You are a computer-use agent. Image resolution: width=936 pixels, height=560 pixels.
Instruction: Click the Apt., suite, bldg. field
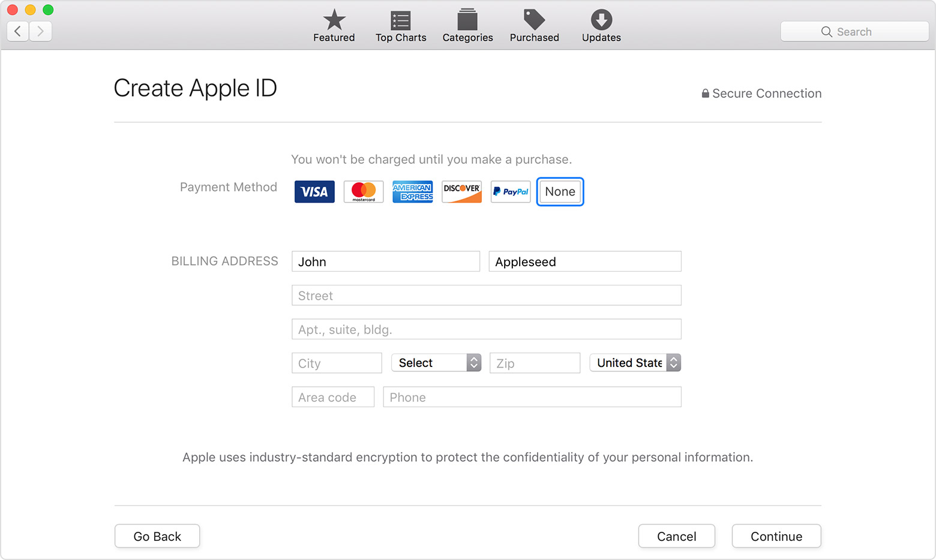[487, 329]
